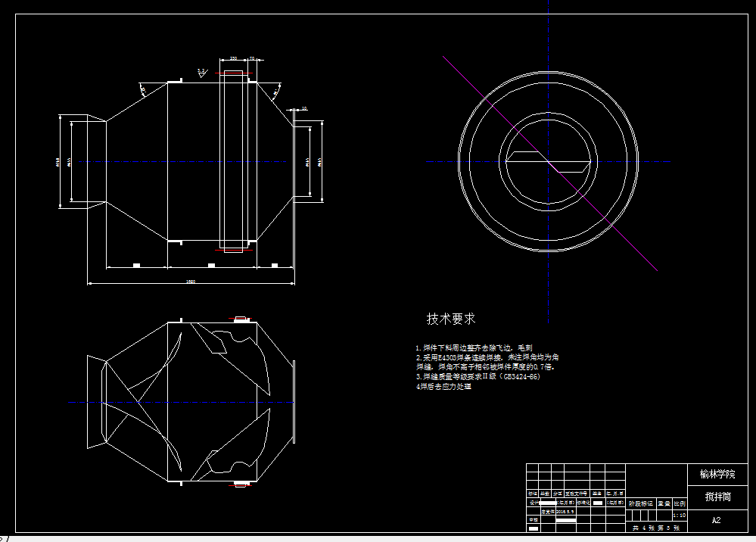756x542 pixels.
Task: Click the 2016.5.9 date in title block
Action: (565, 512)
